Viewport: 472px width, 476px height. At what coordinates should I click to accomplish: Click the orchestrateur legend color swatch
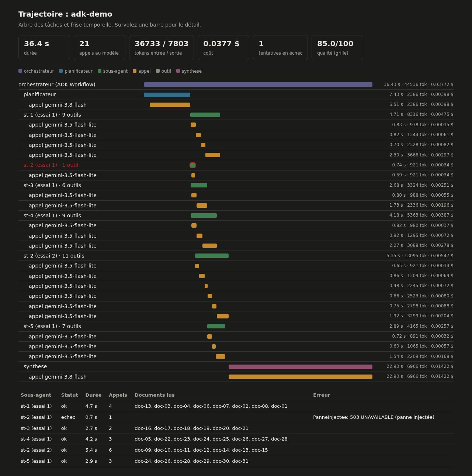click(x=20, y=71)
